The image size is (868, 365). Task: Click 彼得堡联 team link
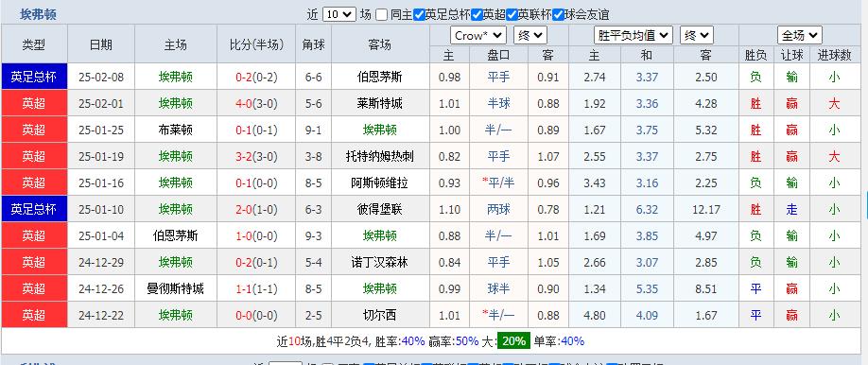[x=380, y=209]
